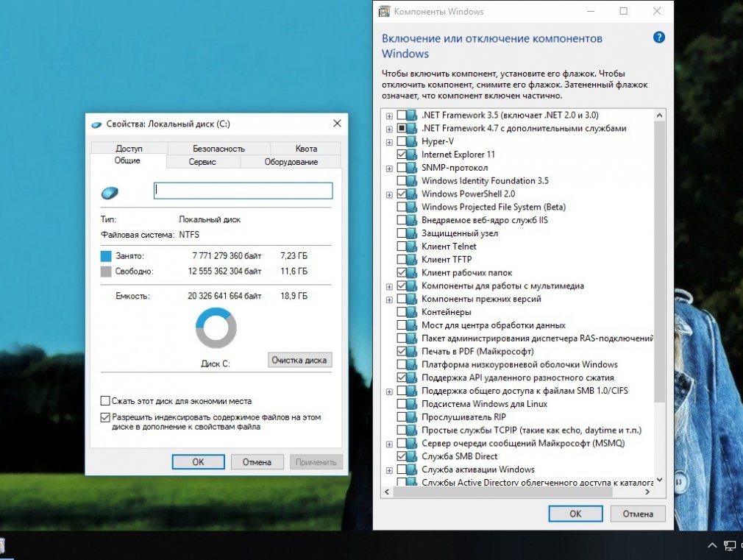The image size is (743, 560).
Task: Click Применить in the disk properties dialog
Action: tap(316, 462)
